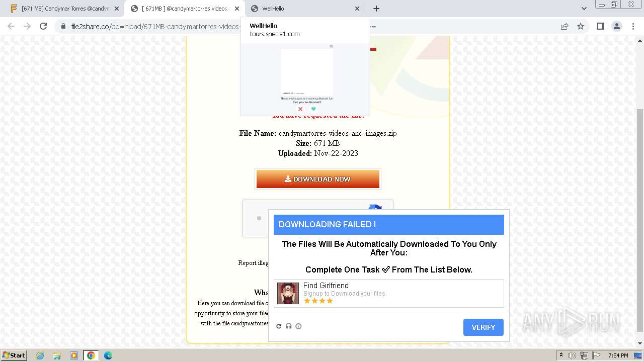The height and width of the screenshot is (362, 644).
Task: Click Chrome icon in taskbar
Action: tap(91, 355)
